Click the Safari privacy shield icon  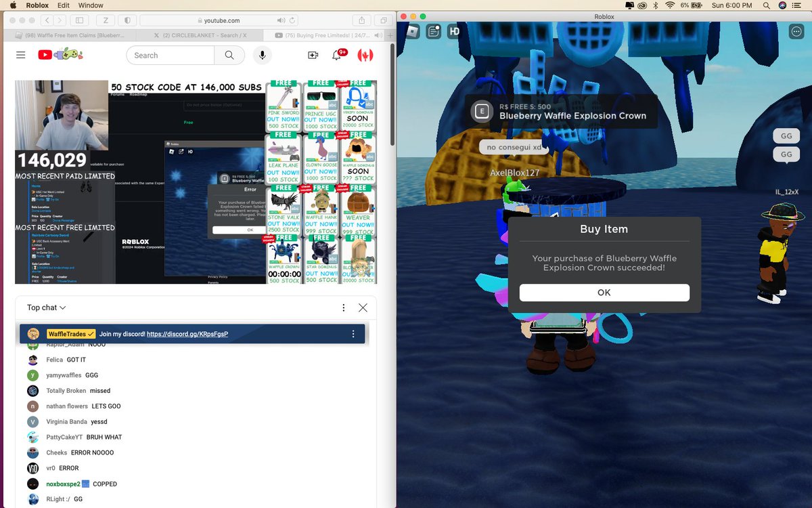pyautogui.click(x=128, y=20)
